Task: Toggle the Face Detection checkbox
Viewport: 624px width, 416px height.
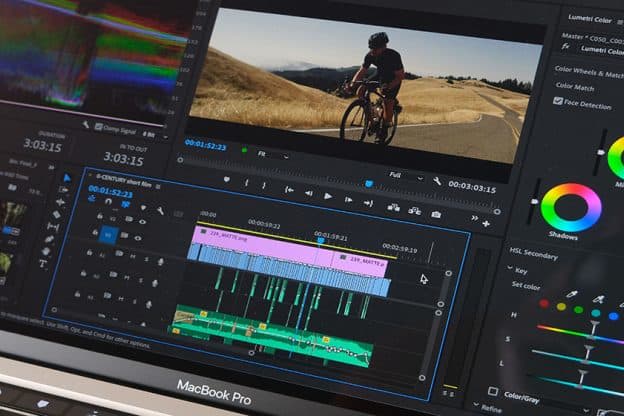Action: 558,101
